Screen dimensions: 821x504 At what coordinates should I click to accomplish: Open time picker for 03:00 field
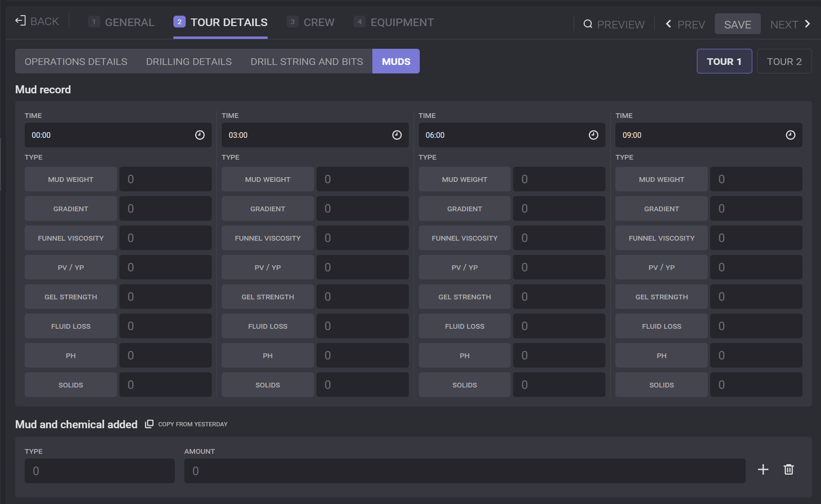[397, 135]
